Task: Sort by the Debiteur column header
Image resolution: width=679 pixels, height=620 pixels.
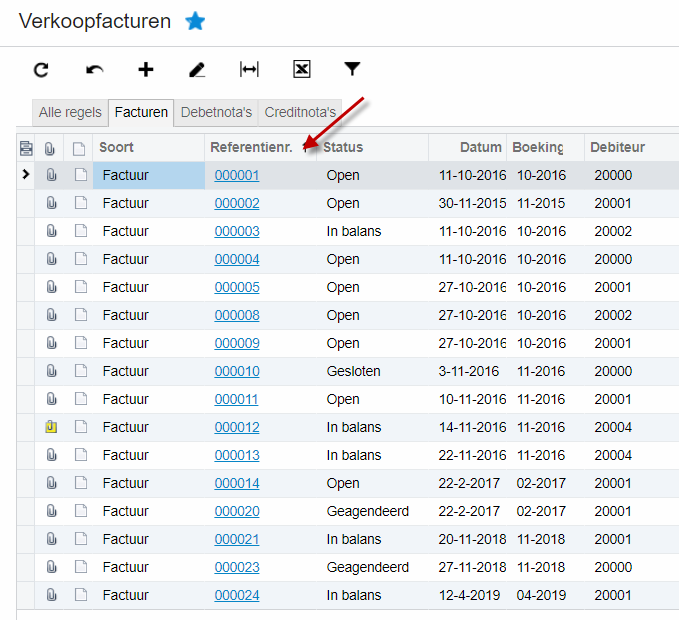Action: tap(618, 147)
